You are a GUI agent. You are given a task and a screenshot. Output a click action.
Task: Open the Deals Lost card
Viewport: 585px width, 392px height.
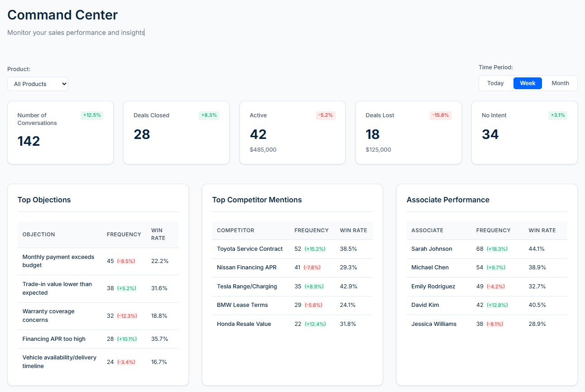tap(408, 132)
